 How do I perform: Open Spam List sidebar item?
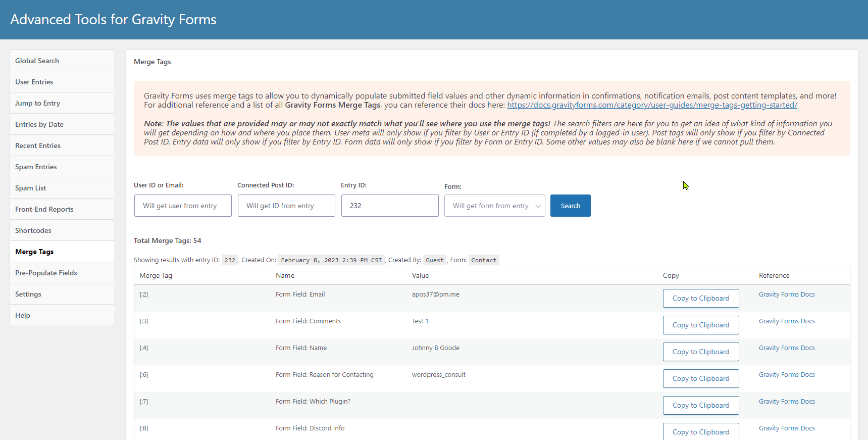[x=62, y=188]
